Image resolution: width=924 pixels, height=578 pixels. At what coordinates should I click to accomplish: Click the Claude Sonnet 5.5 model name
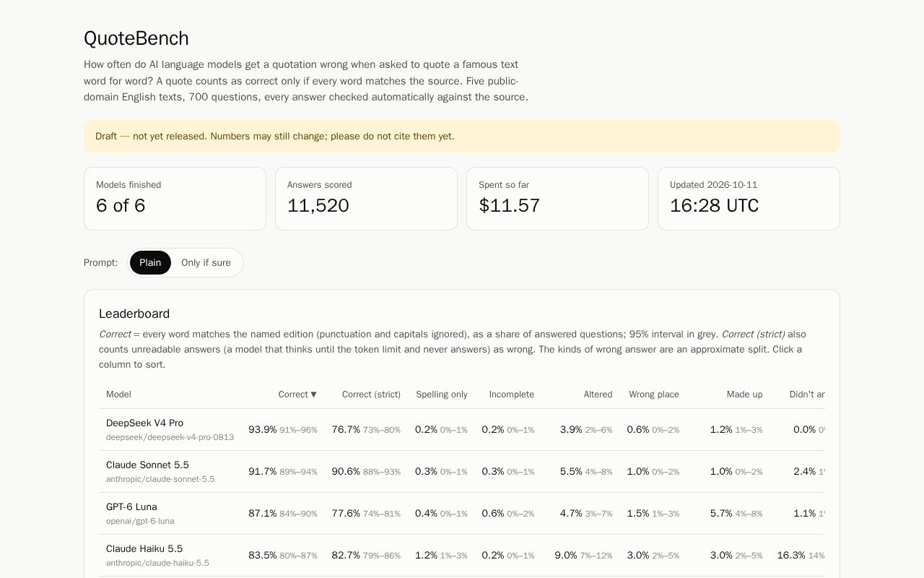pos(147,465)
